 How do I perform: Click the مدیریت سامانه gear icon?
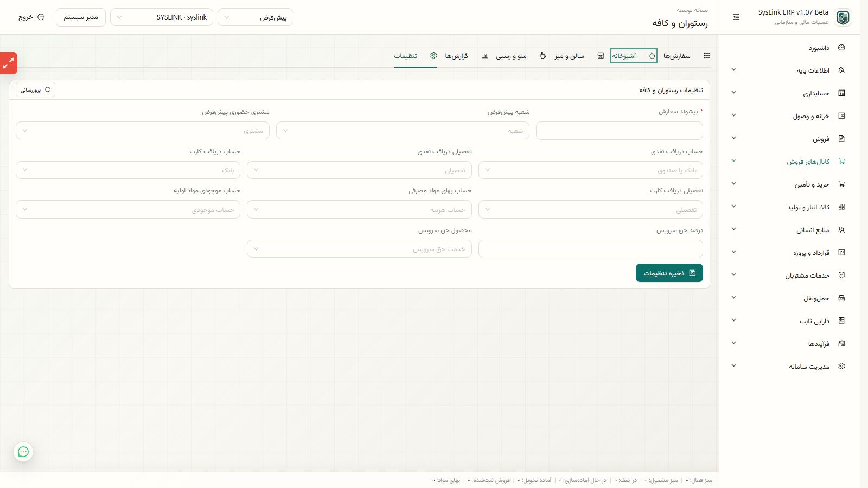841,367
